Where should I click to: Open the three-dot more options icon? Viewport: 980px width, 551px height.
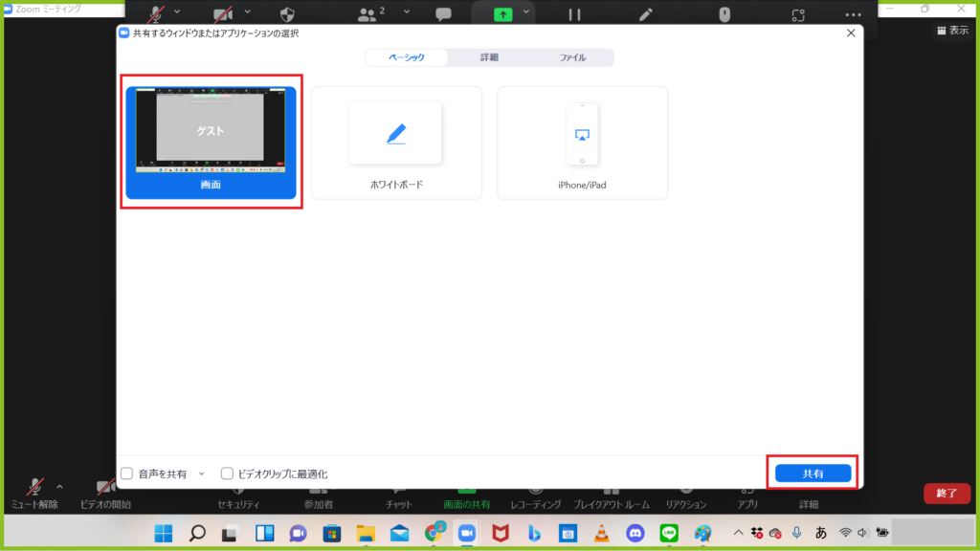coord(853,14)
